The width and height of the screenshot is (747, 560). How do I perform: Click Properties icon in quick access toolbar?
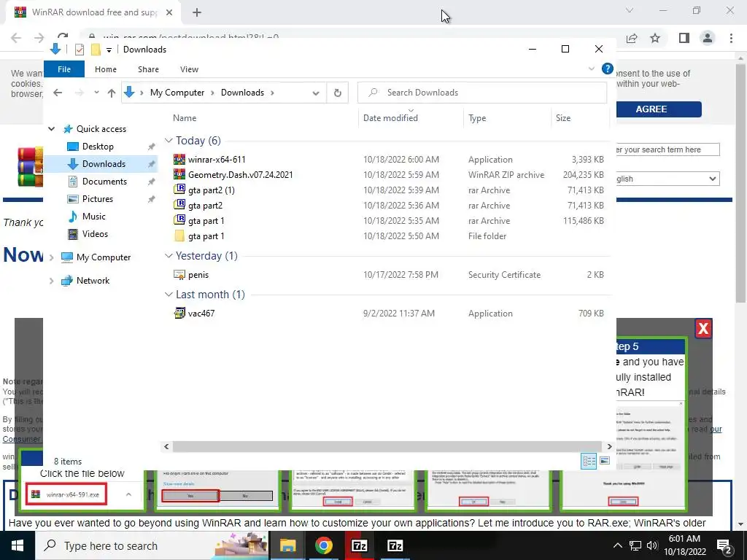coord(80,50)
